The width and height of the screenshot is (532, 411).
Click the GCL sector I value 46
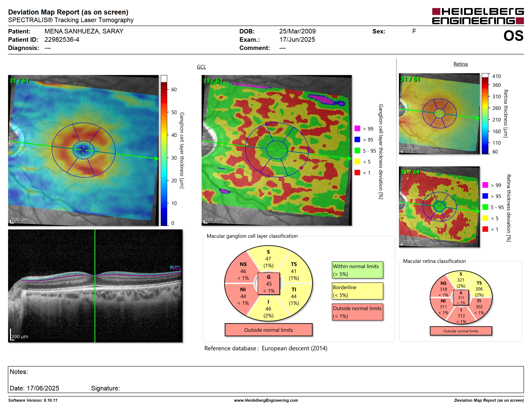pos(268,309)
